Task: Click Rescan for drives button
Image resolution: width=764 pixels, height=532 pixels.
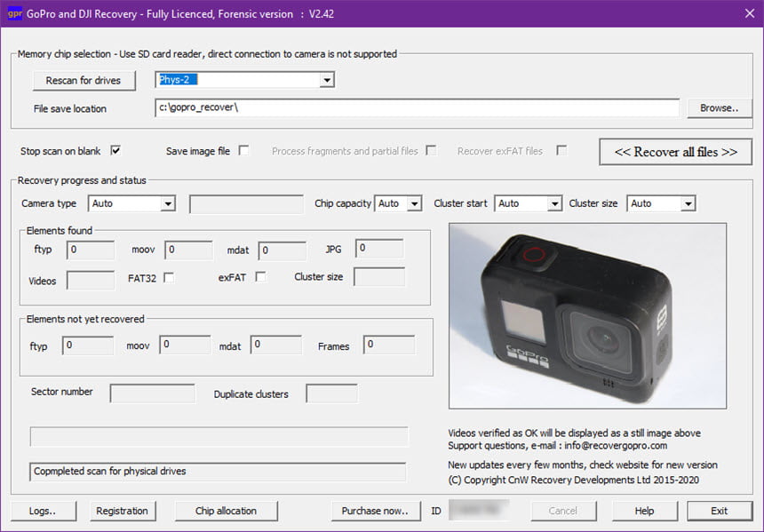Action: pyautogui.click(x=84, y=81)
